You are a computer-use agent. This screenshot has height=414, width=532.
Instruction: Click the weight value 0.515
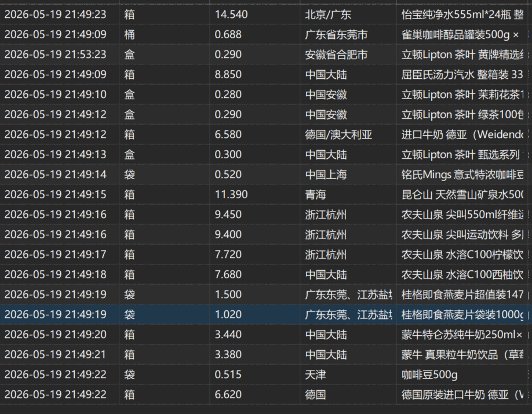(x=228, y=375)
